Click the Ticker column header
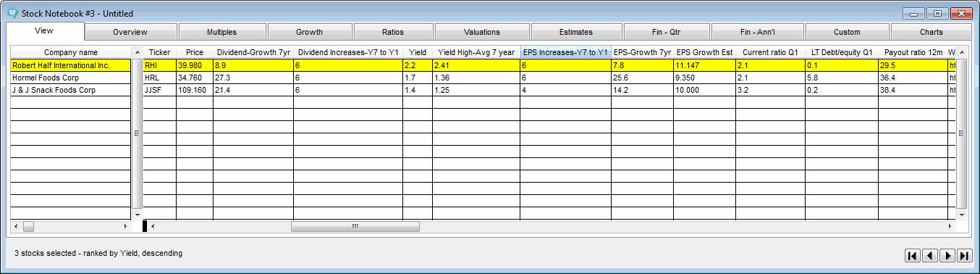This screenshot has height=274, width=980. coord(159,52)
